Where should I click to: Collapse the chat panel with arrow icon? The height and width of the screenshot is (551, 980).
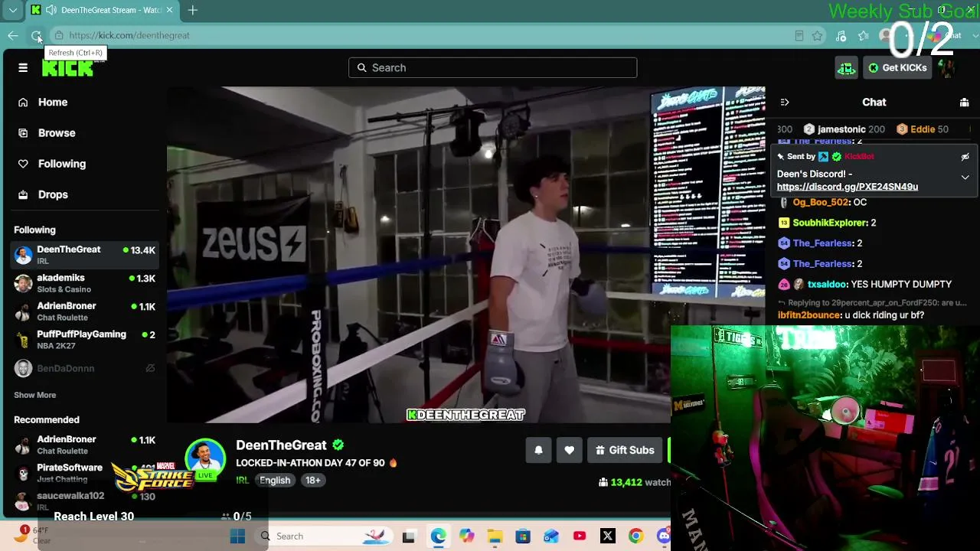click(x=785, y=103)
